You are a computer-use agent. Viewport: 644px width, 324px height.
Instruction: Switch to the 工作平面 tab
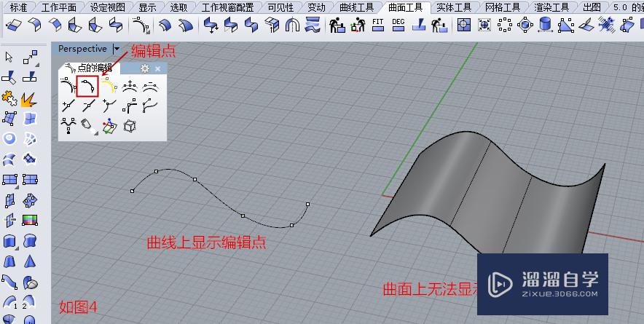(x=59, y=7)
